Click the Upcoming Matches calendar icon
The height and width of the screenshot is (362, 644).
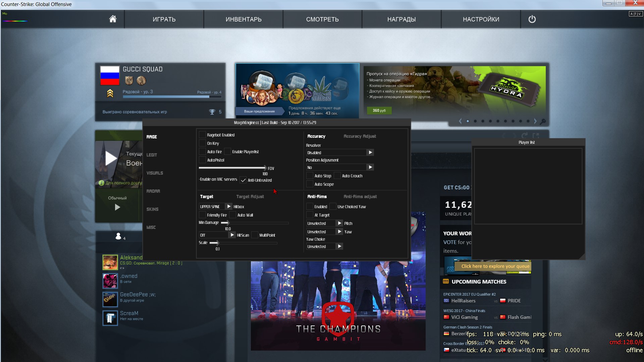pos(446,282)
